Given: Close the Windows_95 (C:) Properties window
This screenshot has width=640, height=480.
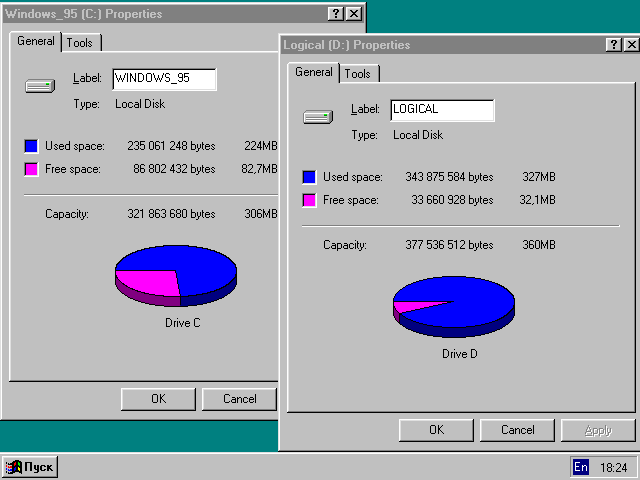Looking at the screenshot, I should coord(354,13).
